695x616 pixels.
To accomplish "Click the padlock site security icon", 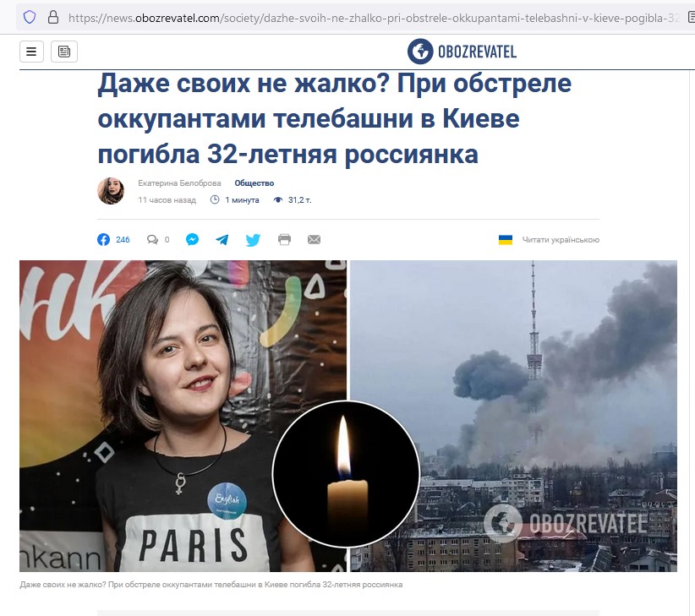I will (x=52, y=17).
